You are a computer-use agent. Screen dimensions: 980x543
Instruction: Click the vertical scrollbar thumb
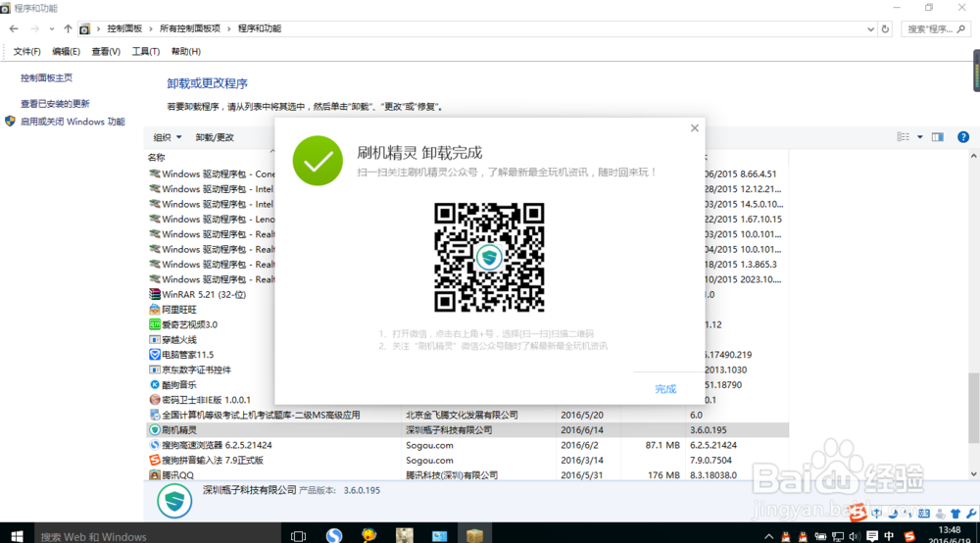coord(974,409)
